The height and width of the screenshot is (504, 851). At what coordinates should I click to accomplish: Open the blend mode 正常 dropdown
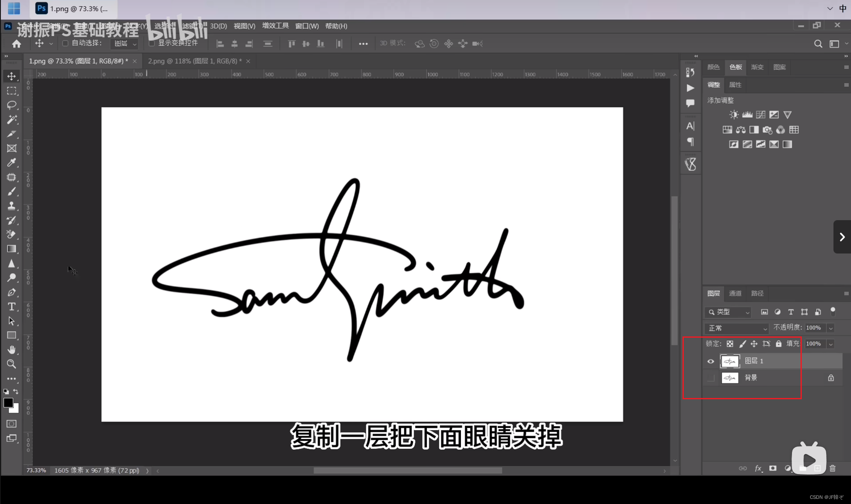click(x=736, y=328)
